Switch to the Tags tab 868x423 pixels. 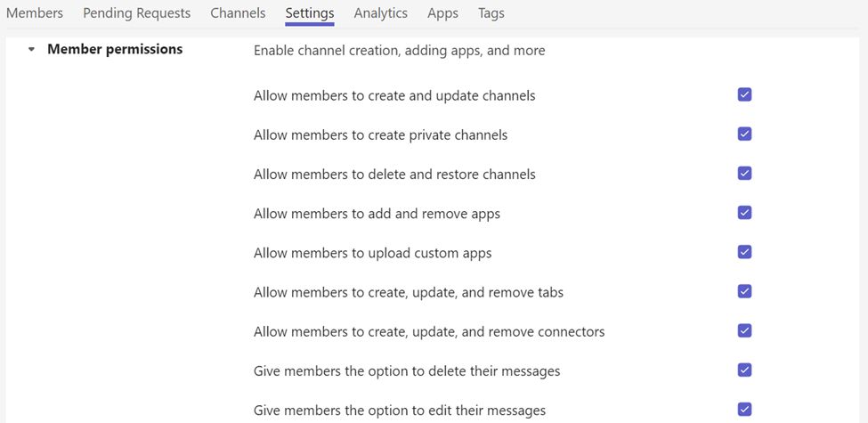tap(491, 13)
